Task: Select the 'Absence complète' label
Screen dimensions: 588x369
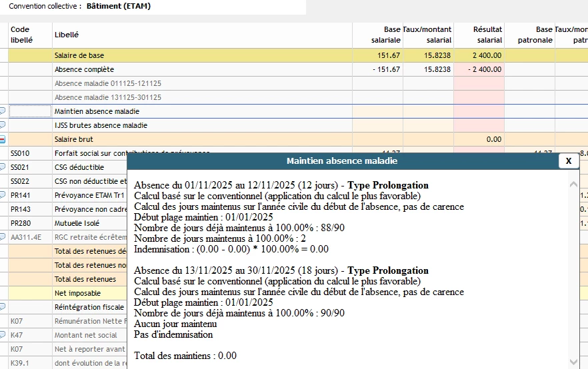Action: point(84,69)
